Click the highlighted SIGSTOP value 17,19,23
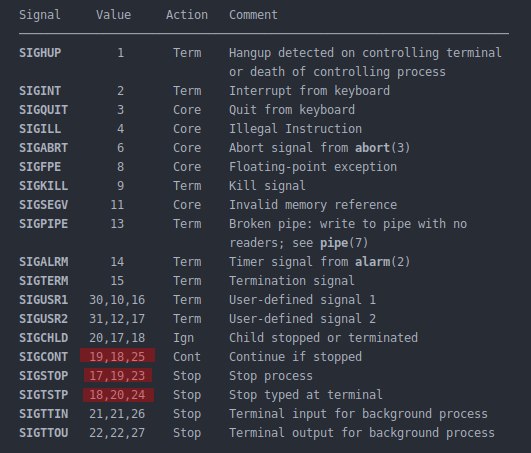The image size is (531, 453). (x=118, y=375)
